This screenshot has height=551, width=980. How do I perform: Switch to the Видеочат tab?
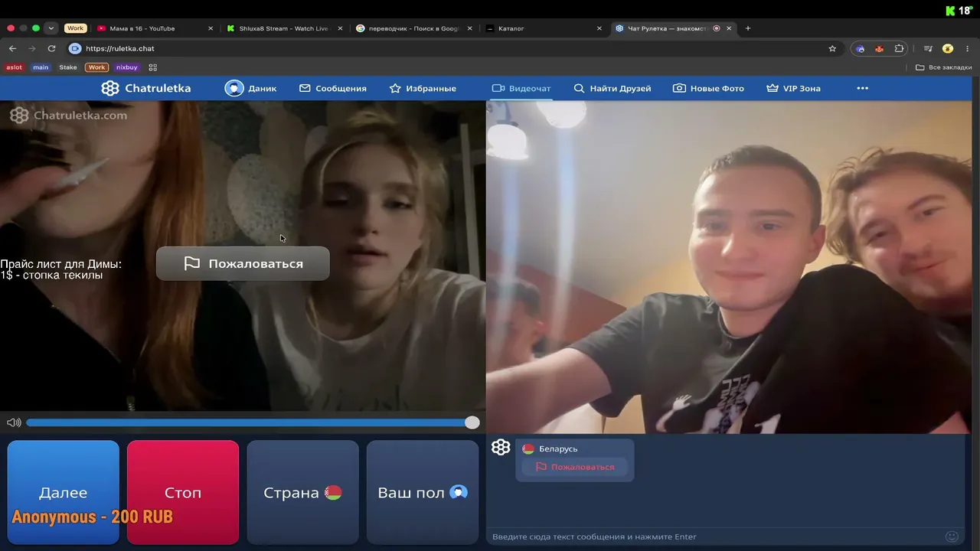pyautogui.click(x=521, y=88)
